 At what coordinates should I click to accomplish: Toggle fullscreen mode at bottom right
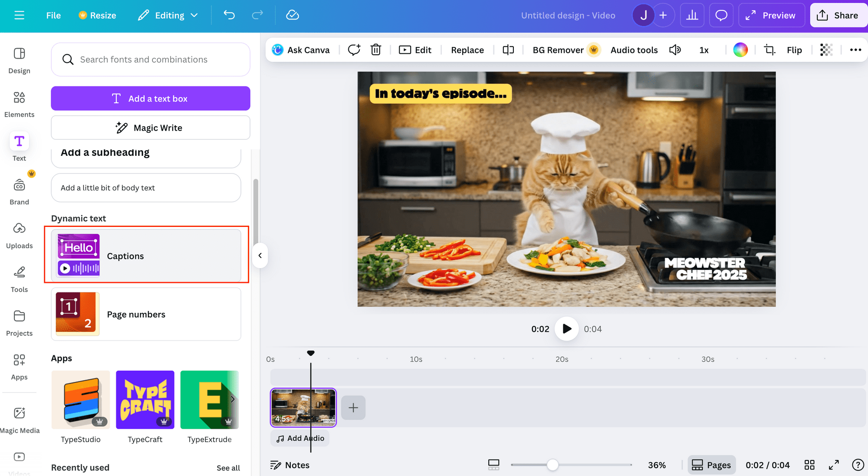[x=833, y=465]
